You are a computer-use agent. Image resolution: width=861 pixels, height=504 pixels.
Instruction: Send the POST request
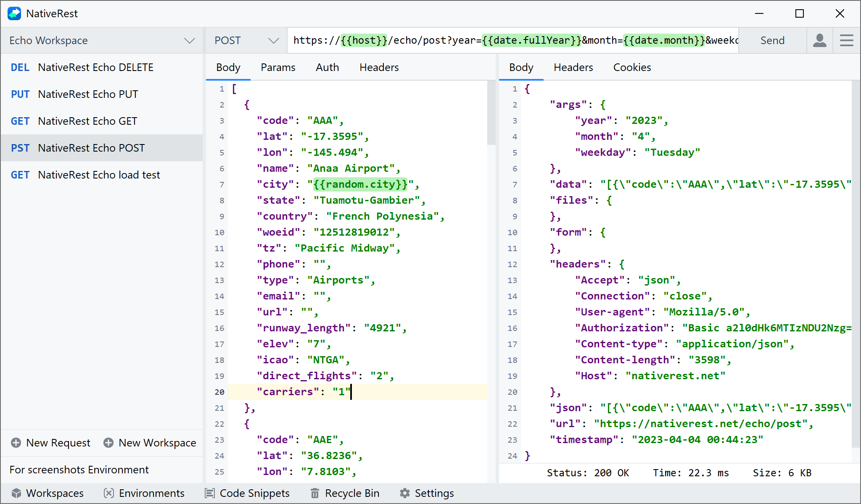click(772, 40)
